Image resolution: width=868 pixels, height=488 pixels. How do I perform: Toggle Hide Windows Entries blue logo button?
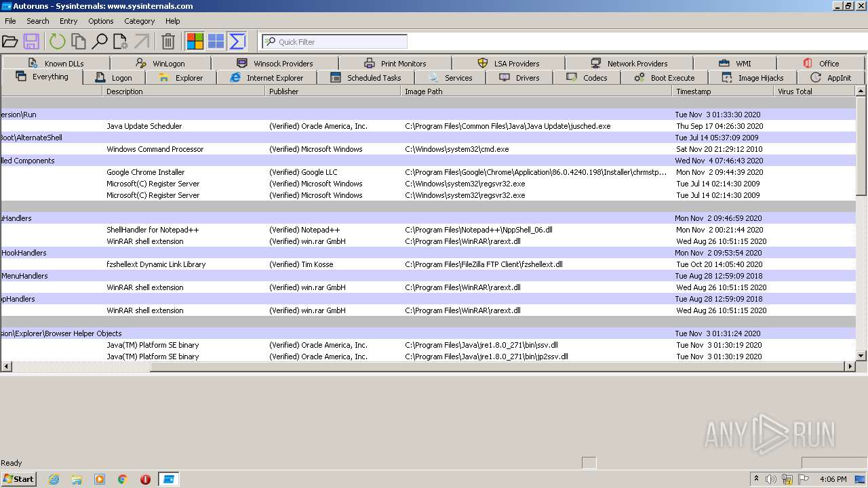coord(216,41)
